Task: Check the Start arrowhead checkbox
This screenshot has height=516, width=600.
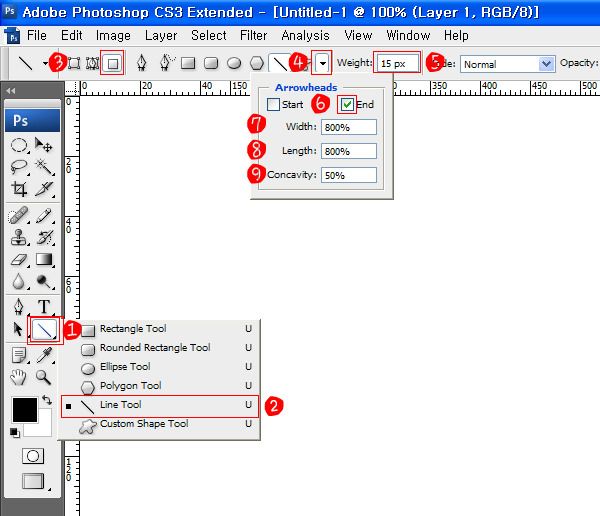Action: [273, 104]
